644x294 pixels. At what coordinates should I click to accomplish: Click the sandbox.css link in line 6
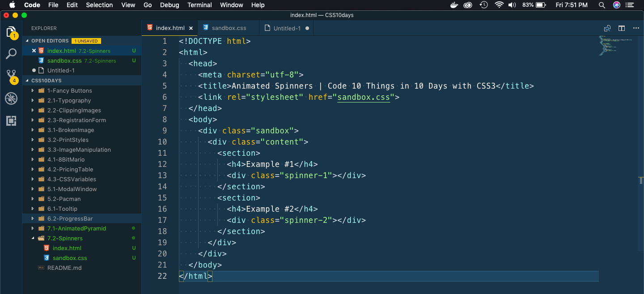pyautogui.click(x=364, y=97)
